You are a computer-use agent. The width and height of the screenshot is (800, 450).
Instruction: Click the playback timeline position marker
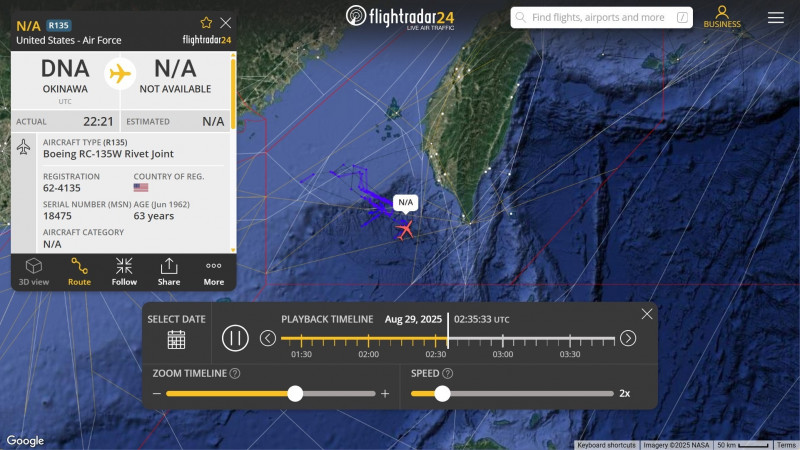click(x=448, y=331)
